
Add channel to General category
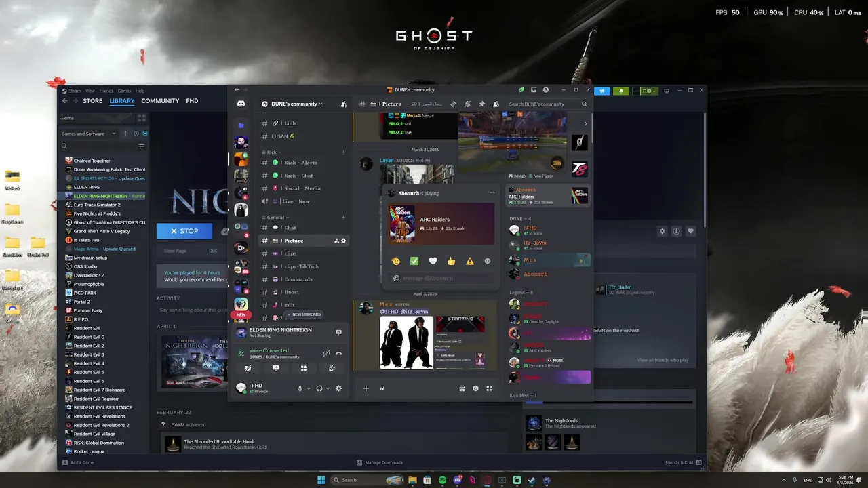tap(344, 218)
